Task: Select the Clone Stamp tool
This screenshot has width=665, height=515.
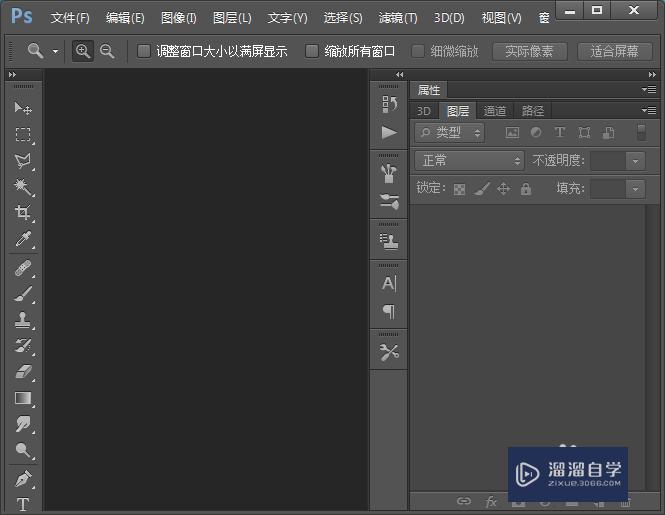Action: pyautogui.click(x=23, y=320)
